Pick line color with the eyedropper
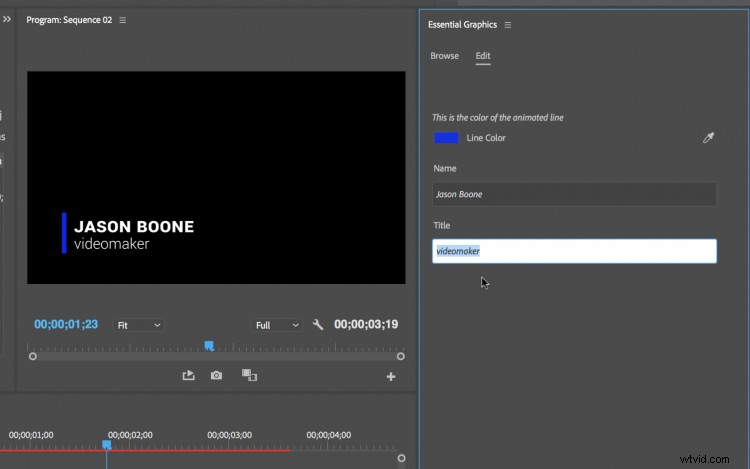 [708, 138]
